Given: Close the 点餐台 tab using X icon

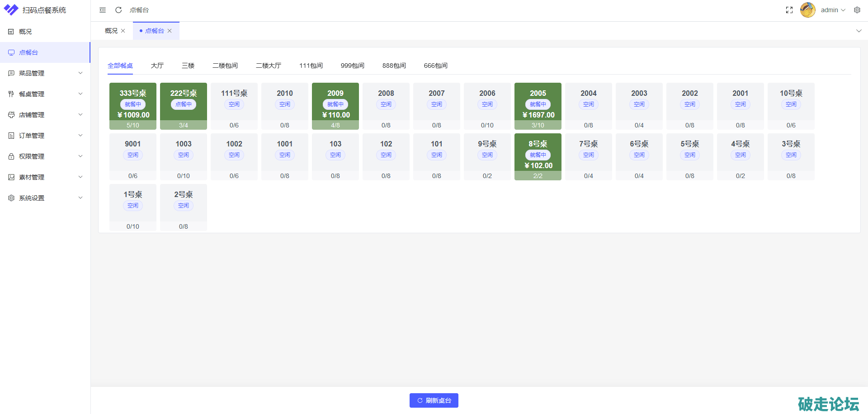Looking at the screenshot, I should pos(170,31).
